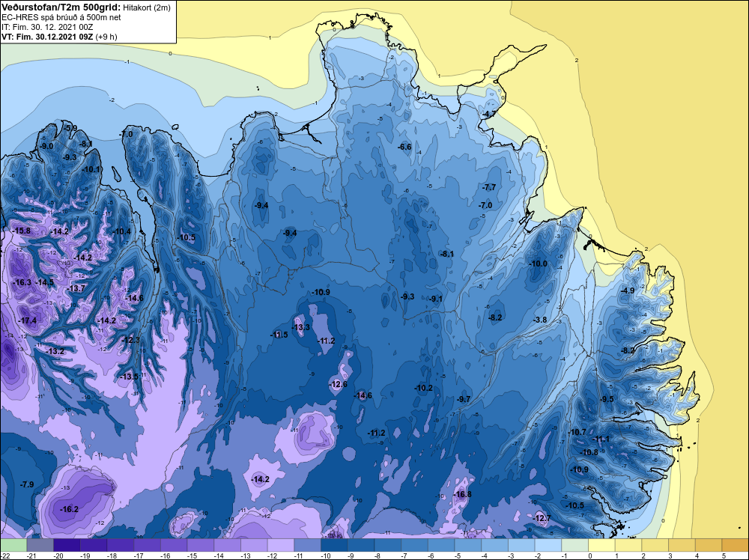Click the -11.5 temperature label
Image resolution: width=749 pixels, height=560 pixels.
point(279,335)
